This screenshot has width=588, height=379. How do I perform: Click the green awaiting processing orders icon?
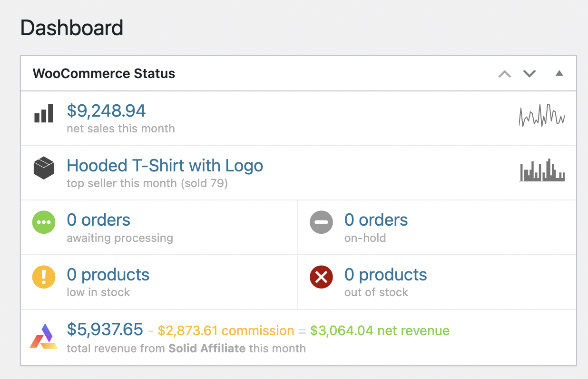[x=44, y=222]
